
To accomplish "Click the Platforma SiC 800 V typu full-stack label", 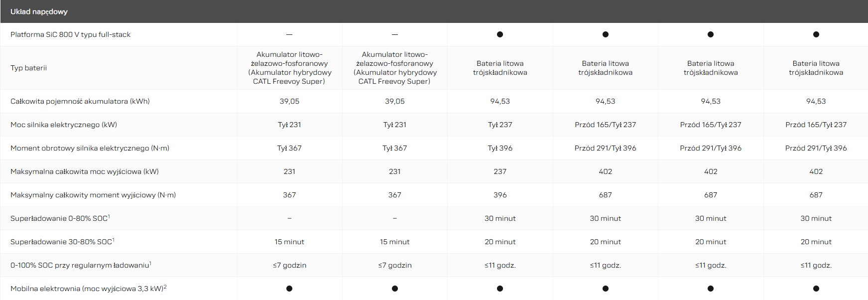I will (x=70, y=34).
